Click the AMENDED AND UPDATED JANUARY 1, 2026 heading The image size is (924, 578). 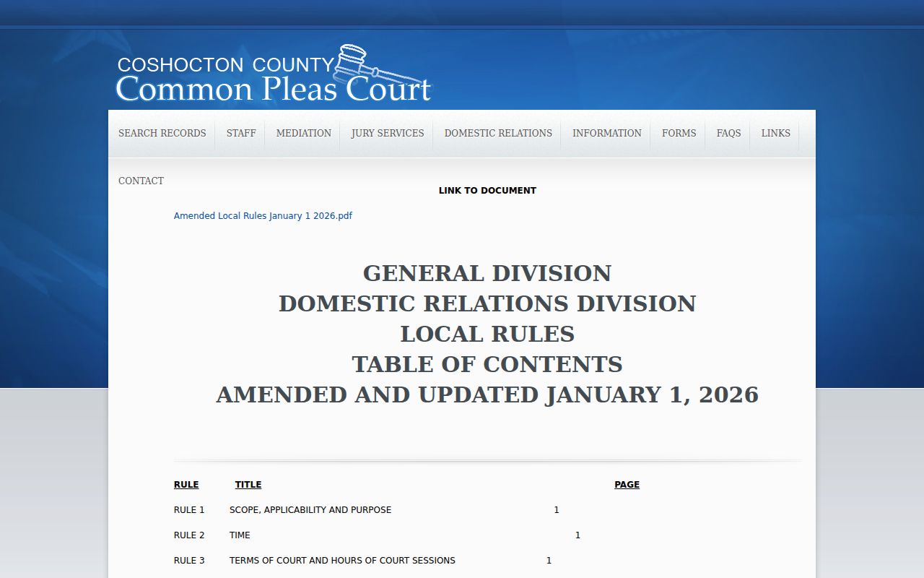[487, 394]
